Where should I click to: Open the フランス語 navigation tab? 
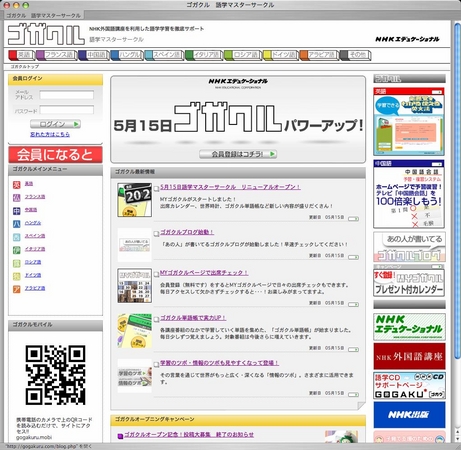pos(56,55)
